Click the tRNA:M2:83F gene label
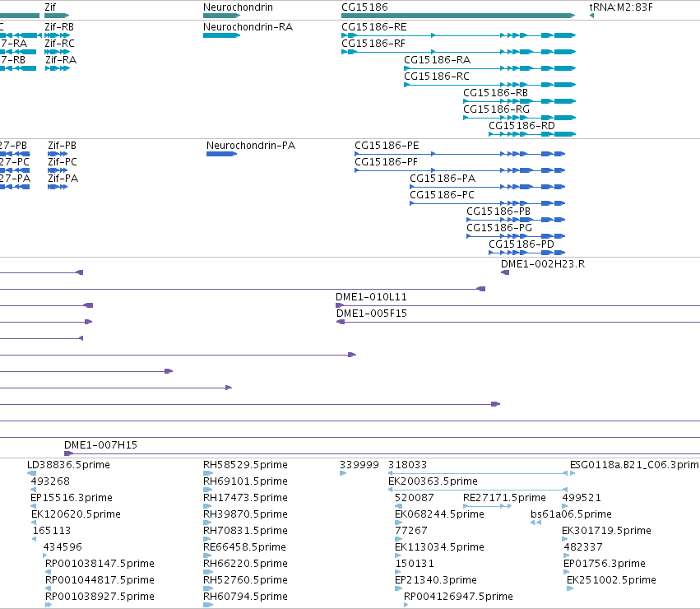 pos(621,7)
